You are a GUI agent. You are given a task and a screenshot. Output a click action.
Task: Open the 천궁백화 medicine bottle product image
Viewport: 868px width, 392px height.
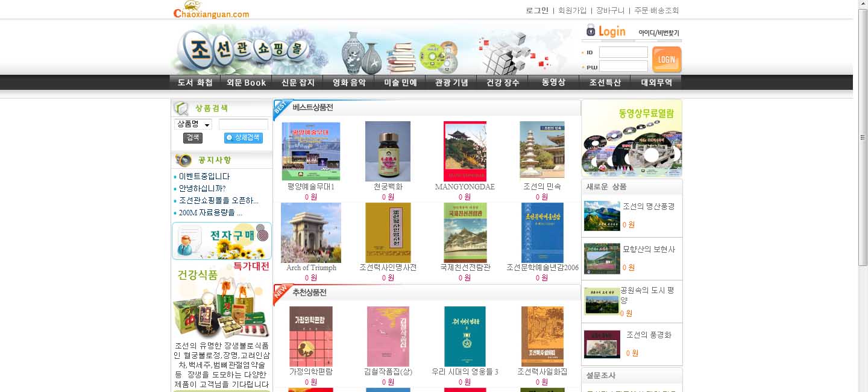[388, 151]
